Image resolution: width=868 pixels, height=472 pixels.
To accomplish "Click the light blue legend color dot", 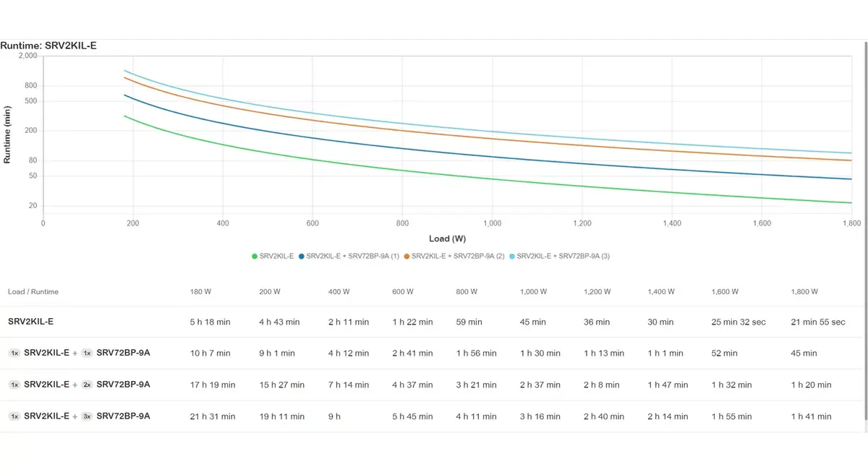I will 513,256.
